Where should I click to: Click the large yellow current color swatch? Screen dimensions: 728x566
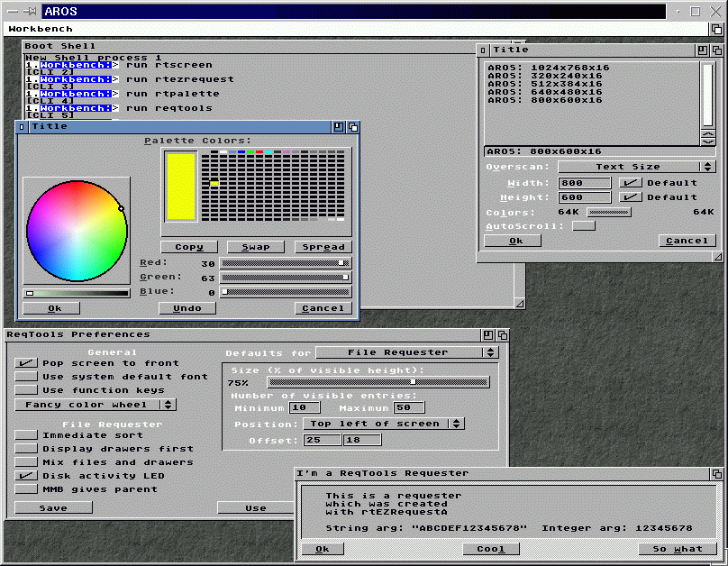(181, 186)
